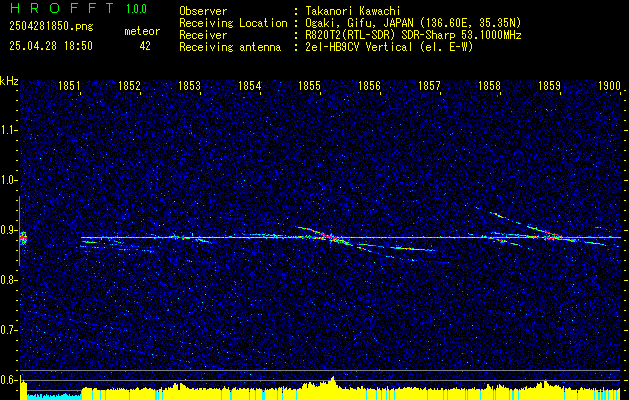Click the Observer label

pos(203,12)
